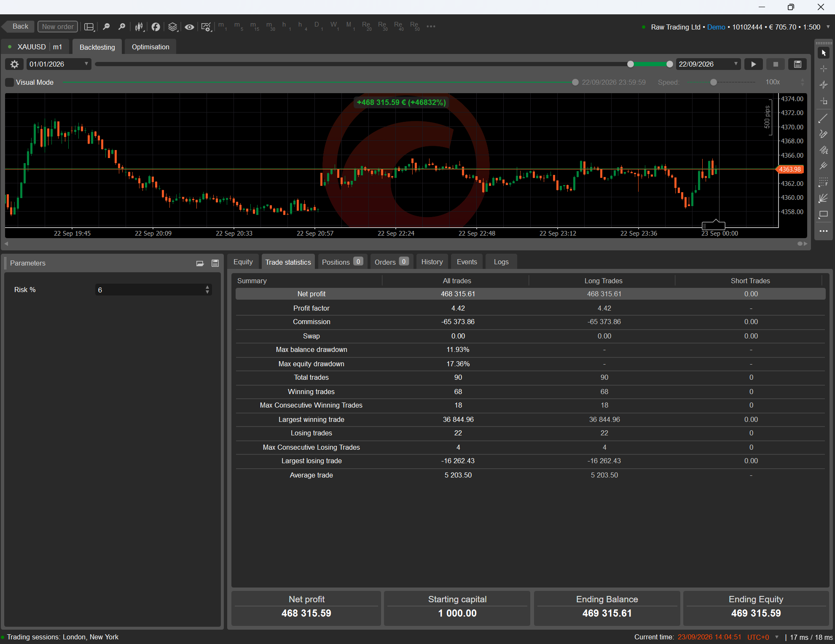Screen dimensions: 835x644
Task: Open backtesting settings gear icon
Action: point(14,64)
